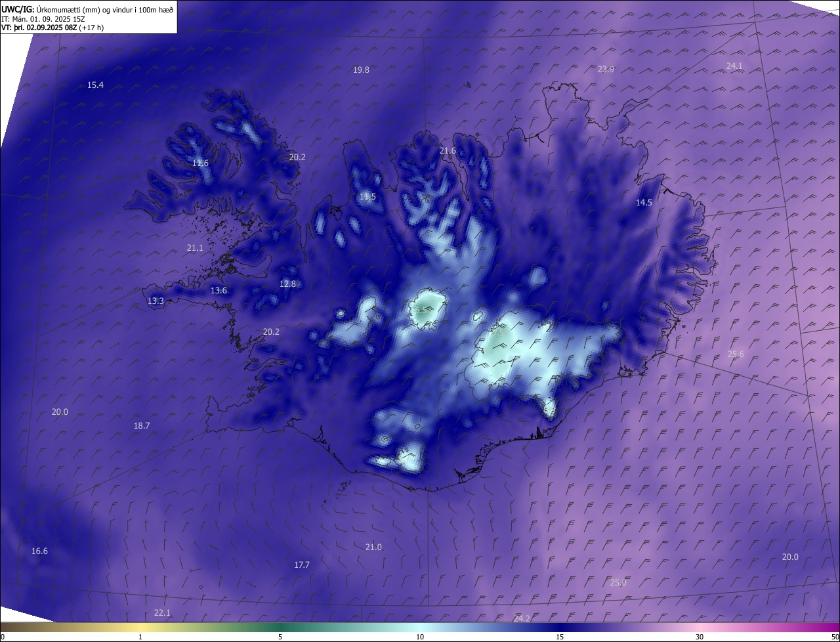This screenshot has height=642, width=840.
Task: Click the 21.1 value label on the map
Action: click(x=195, y=248)
